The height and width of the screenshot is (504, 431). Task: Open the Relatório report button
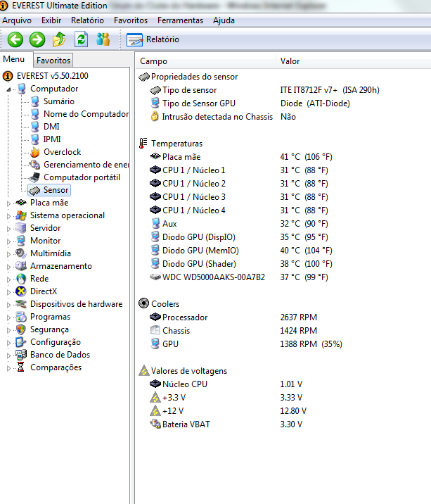tap(153, 39)
